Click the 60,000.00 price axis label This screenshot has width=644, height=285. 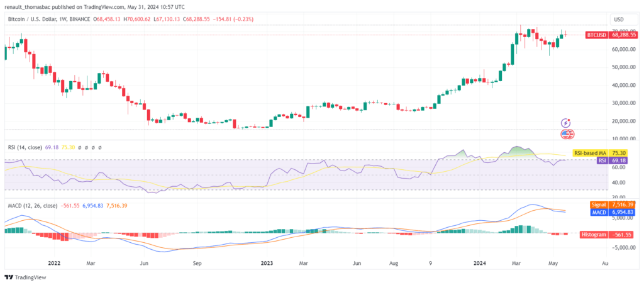624,49
